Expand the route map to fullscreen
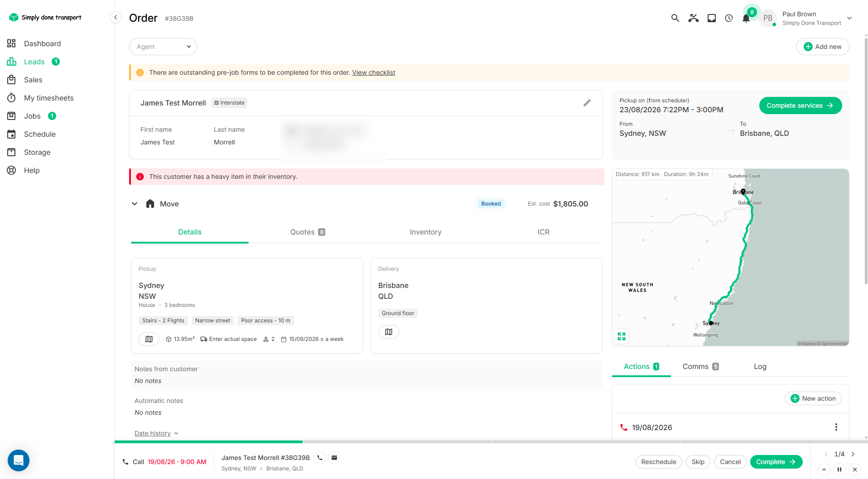868x479 pixels. point(622,336)
